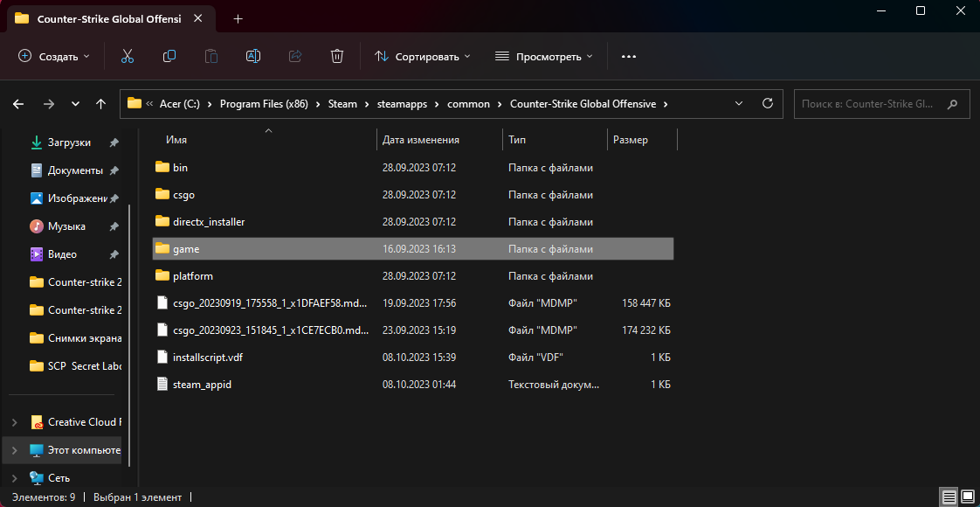The height and width of the screenshot is (507, 980).
Task: Click the Создать button
Action: [x=54, y=56]
